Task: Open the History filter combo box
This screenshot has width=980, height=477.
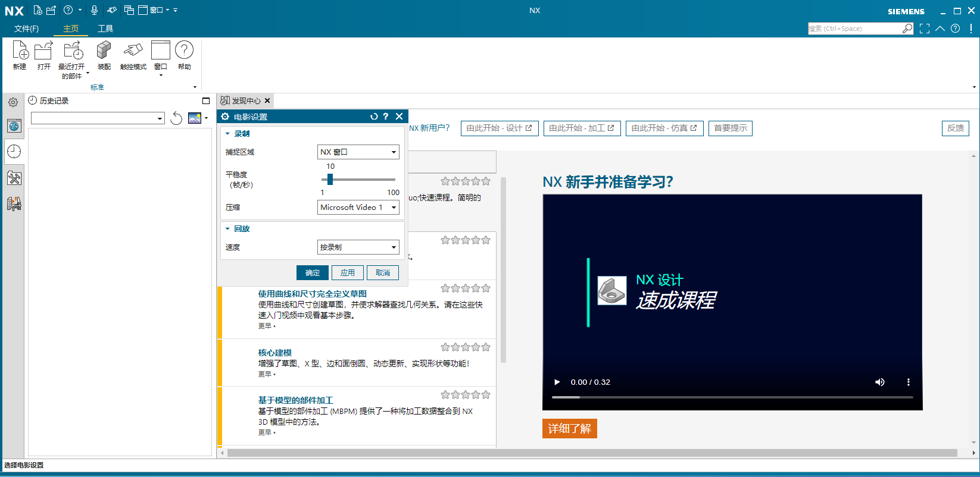Action: [x=98, y=118]
